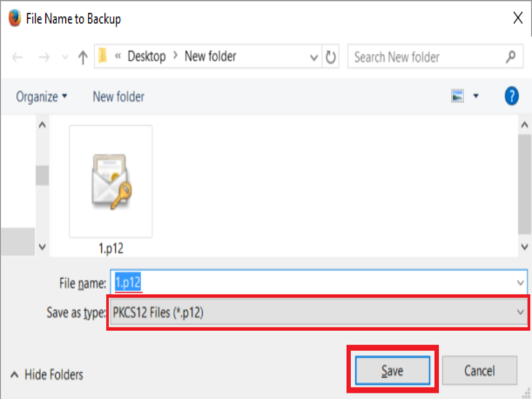Viewport: 532px width, 399px height.
Task: Click the search magnifier icon
Action: pos(511,57)
